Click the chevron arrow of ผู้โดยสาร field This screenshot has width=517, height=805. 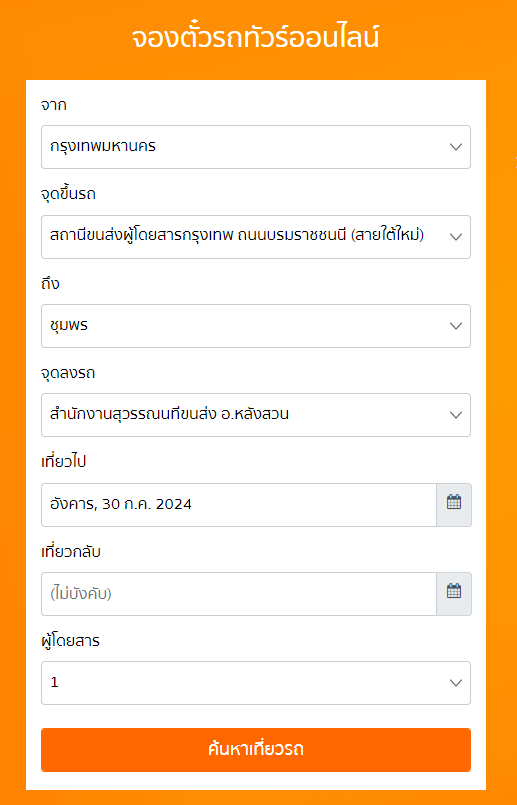[455, 683]
